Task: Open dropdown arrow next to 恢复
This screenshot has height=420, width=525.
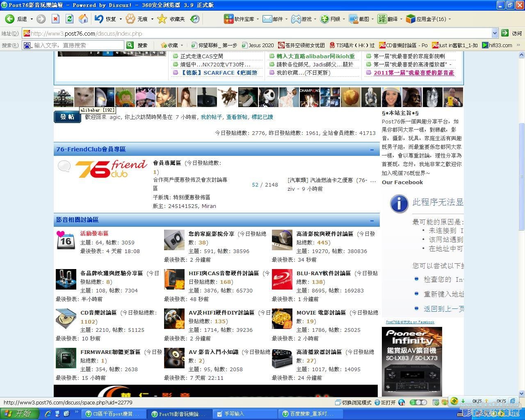Action: point(121,19)
